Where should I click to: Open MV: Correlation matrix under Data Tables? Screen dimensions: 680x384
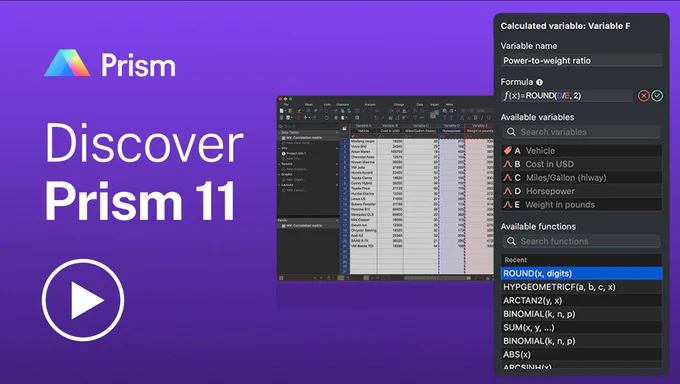304,138
